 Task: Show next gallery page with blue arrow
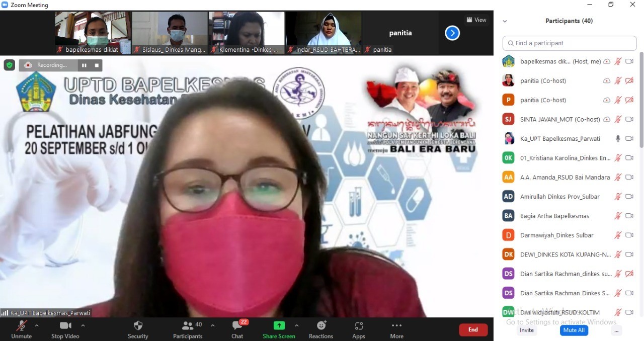pos(452,33)
